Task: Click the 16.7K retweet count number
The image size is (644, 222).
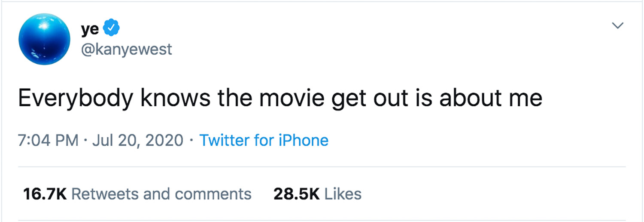Action: tap(45, 194)
